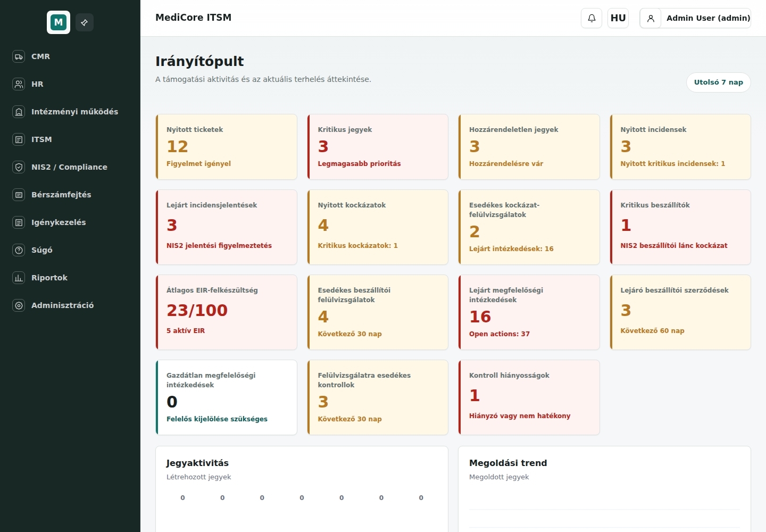
Task: Click 'Létrehozott jegyek' subtitle
Action: point(199,477)
